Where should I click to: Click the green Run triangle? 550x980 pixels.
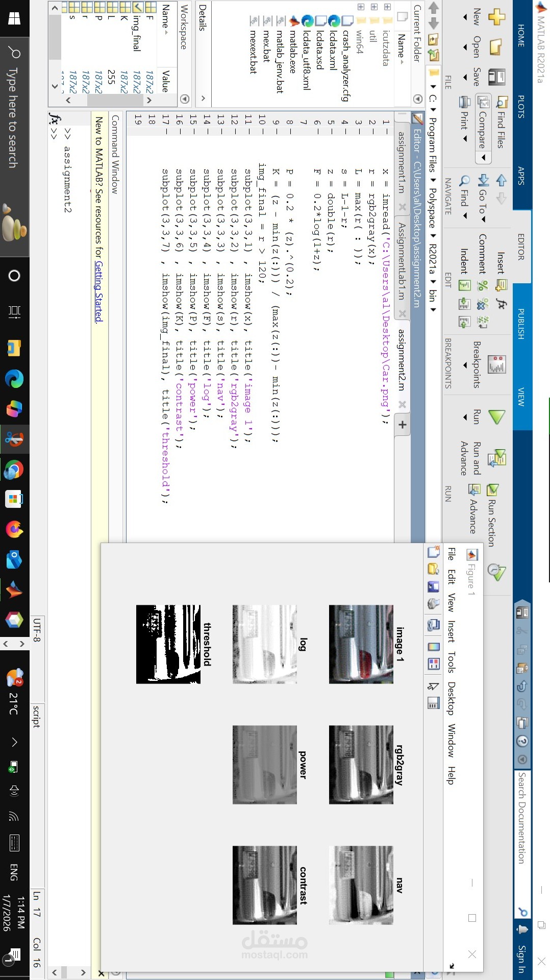[x=496, y=417]
